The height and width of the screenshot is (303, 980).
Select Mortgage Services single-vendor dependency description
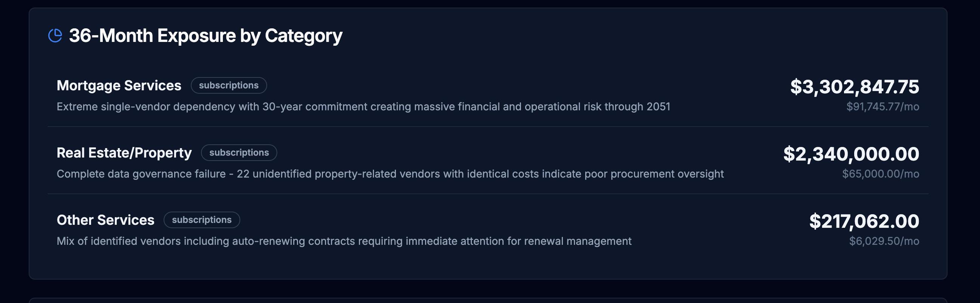tap(363, 107)
